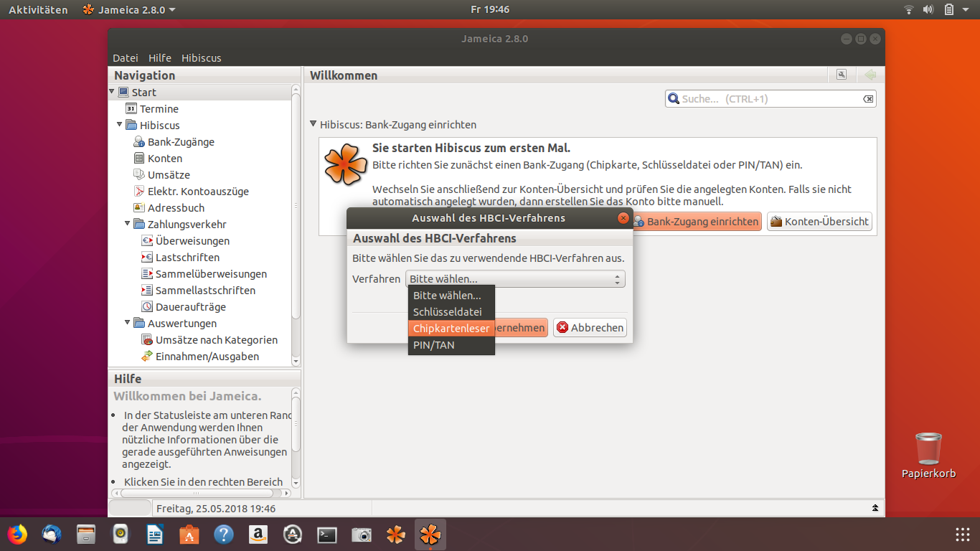Image resolution: width=980 pixels, height=551 pixels.
Task: Collapse the Hibiscus tree node
Action: tap(120, 124)
